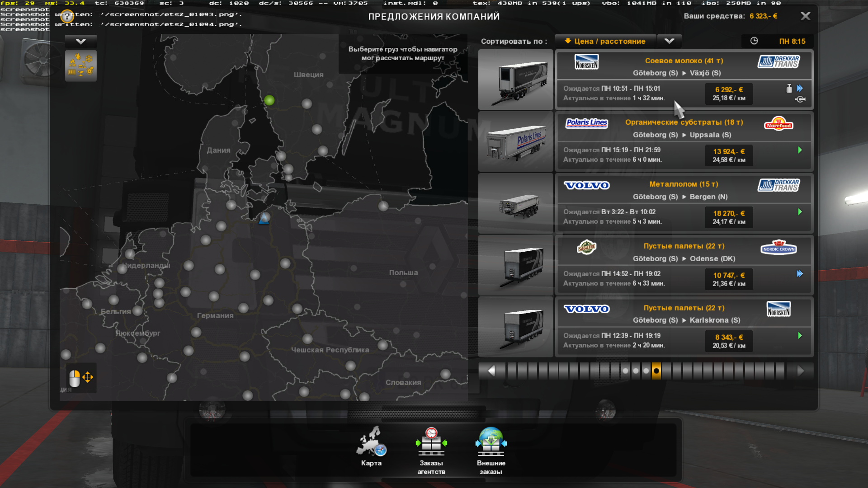Go to previous page of offers
Image resolution: width=868 pixels, height=488 pixels.
click(492, 371)
